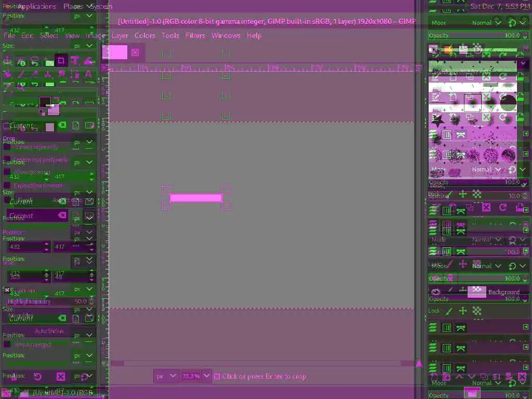Open the Layer menu
Screen dimensions: 532x399
click(120, 35)
